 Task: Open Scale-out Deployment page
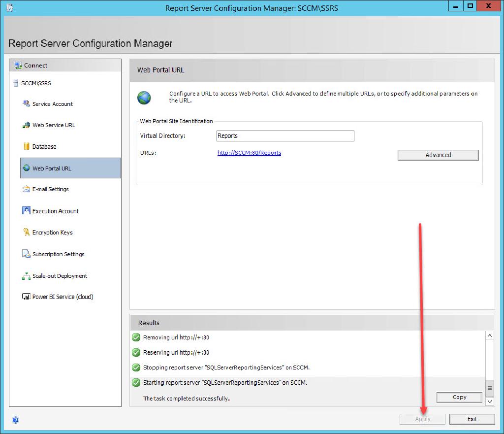coord(60,276)
